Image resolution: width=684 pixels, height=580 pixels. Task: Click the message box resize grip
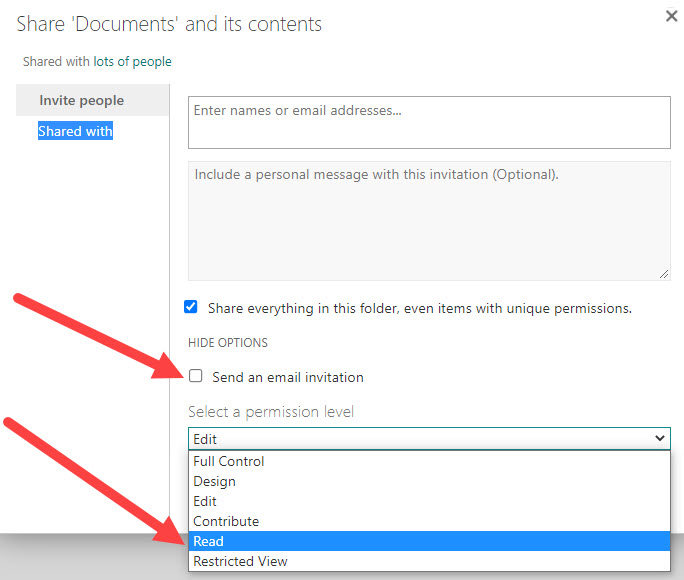point(664,274)
